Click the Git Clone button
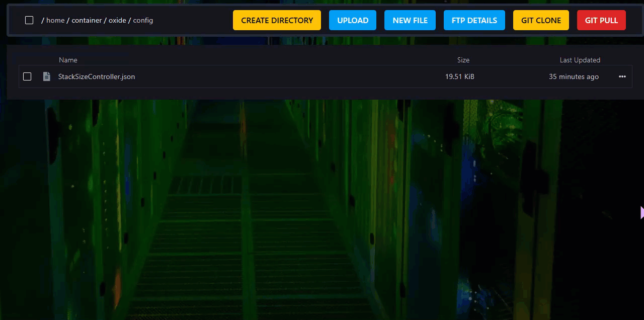Viewport: 644px width, 320px height. (541, 20)
